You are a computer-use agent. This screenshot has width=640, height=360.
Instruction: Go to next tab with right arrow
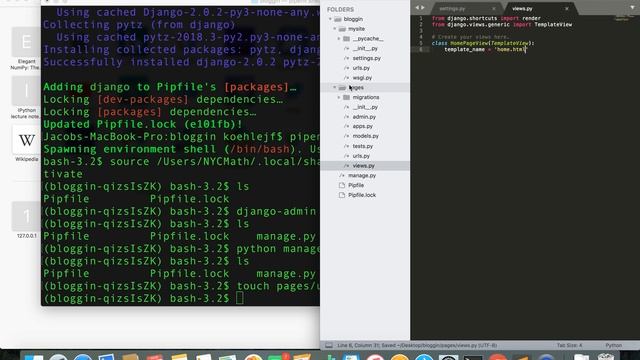coord(422,8)
